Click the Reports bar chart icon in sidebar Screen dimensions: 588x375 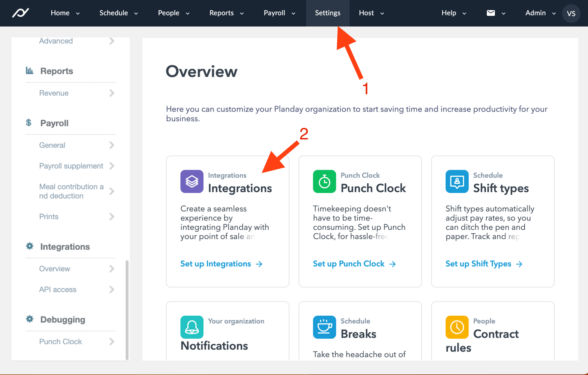29,70
